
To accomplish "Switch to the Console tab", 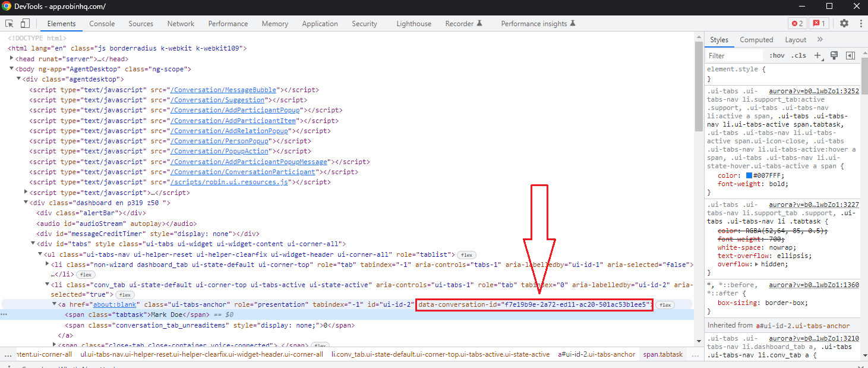I will 102,24.
